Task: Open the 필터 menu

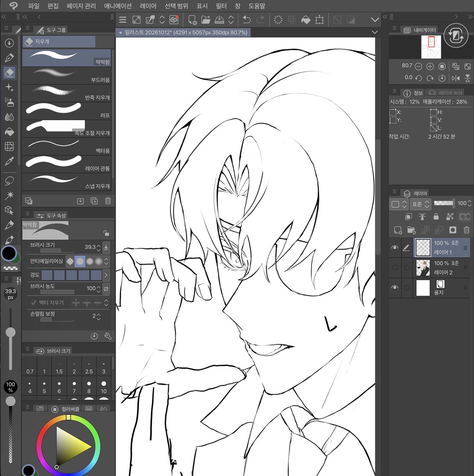Action: point(221,6)
